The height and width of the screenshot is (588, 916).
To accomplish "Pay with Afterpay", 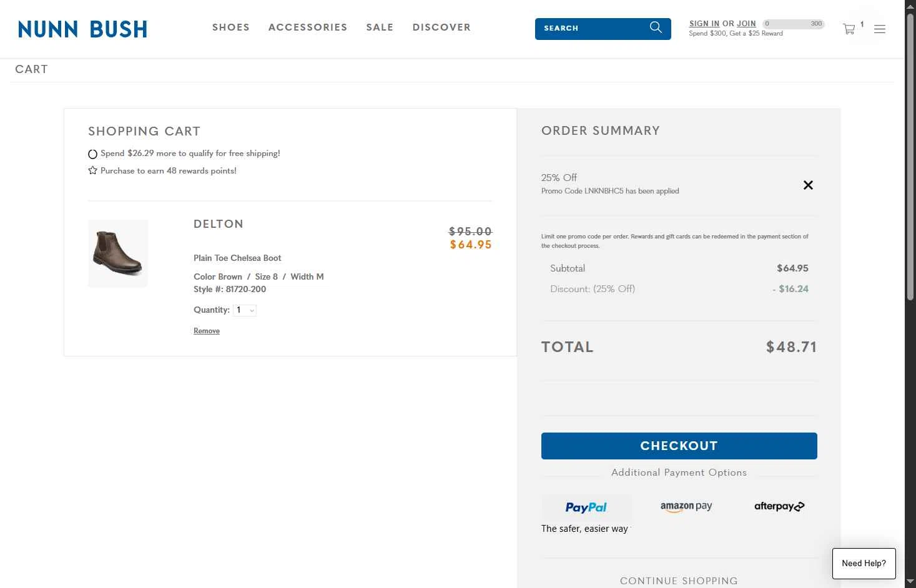I will click(x=779, y=506).
